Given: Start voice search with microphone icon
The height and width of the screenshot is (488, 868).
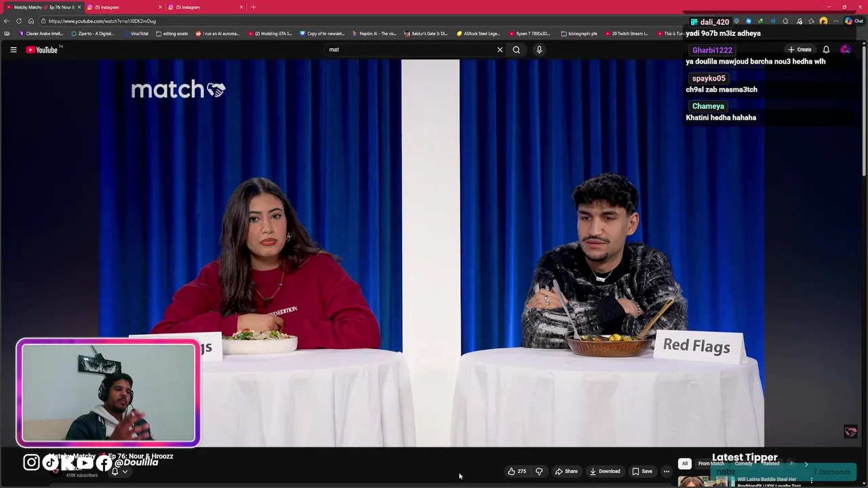Looking at the screenshot, I should tap(539, 49).
